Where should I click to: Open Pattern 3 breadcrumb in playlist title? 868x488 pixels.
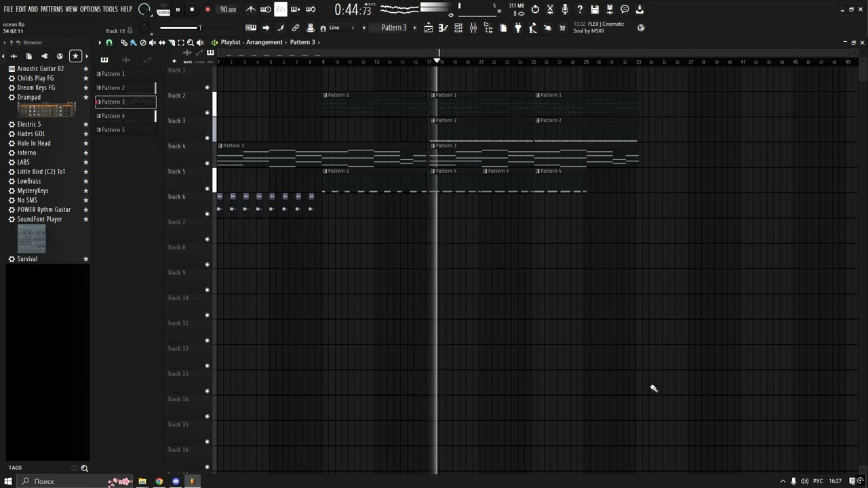click(302, 42)
